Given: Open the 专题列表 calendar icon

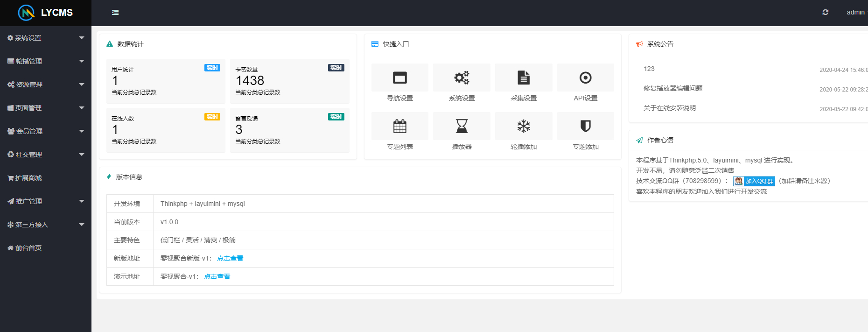Looking at the screenshot, I should [400, 126].
